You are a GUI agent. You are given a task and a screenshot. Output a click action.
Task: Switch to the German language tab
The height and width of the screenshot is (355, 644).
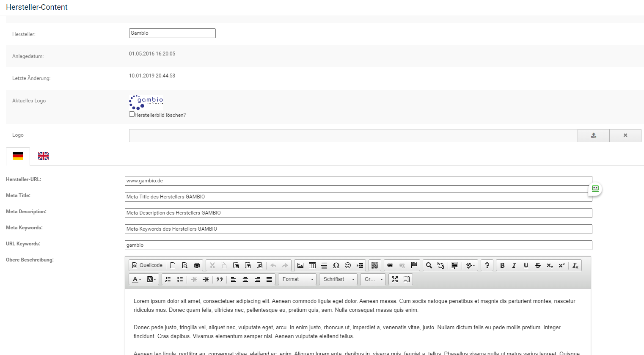point(18,156)
